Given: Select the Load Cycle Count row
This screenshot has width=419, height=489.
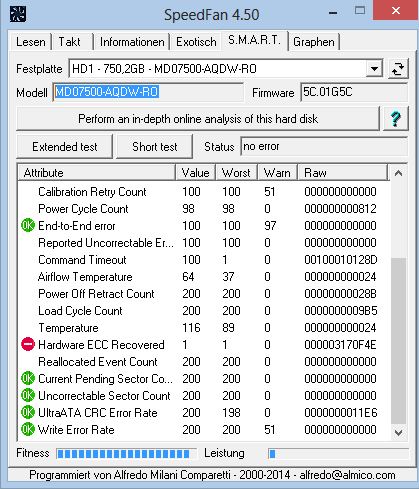Looking at the screenshot, I should click(x=204, y=311).
